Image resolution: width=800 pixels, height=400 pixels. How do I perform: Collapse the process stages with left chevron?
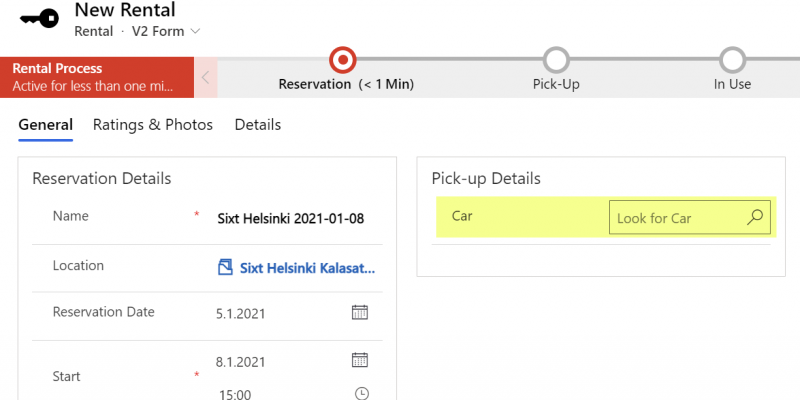point(206,78)
